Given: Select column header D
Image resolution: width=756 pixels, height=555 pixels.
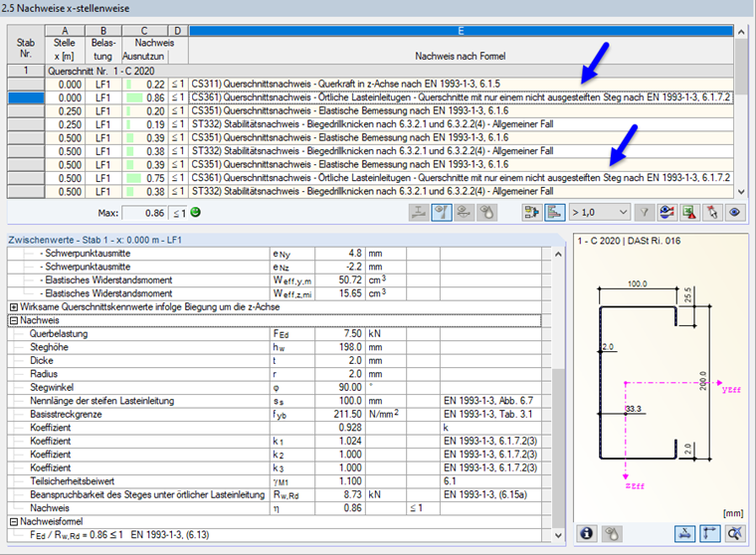Looking at the screenshot, I should (x=178, y=31).
